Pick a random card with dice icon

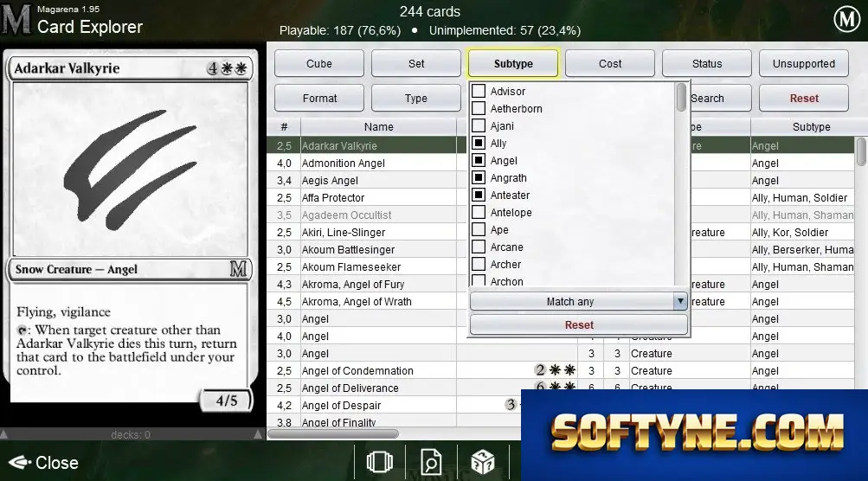coord(482,462)
